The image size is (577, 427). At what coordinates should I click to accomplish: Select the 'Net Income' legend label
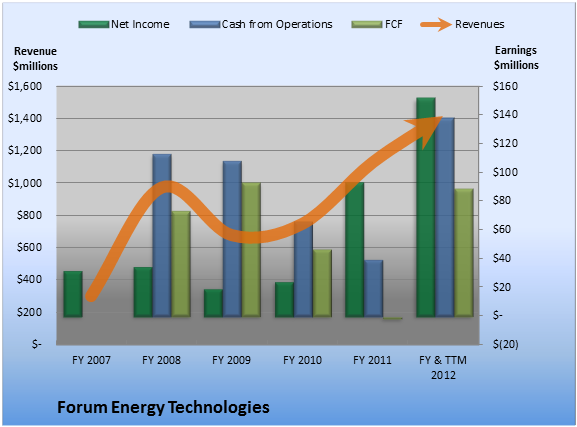(x=140, y=24)
